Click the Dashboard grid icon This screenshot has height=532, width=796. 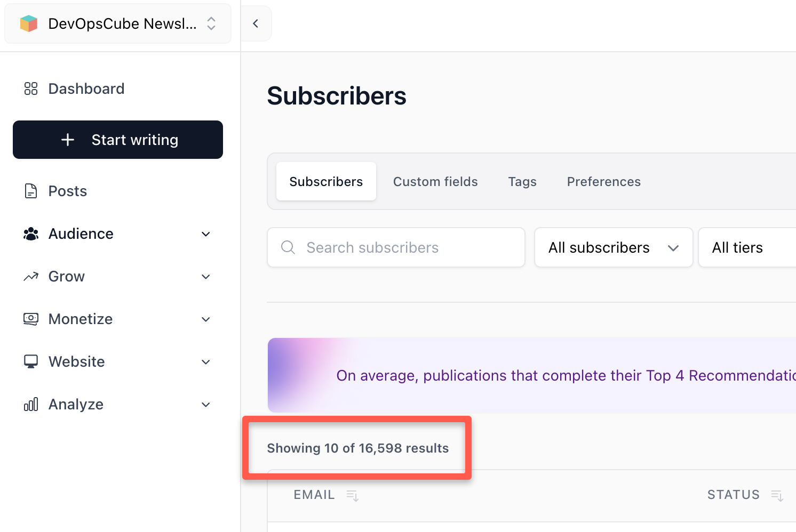(30, 88)
